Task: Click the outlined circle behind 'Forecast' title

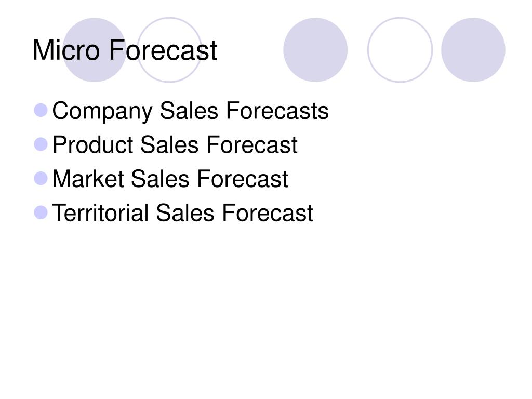Action: click(x=169, y=50)
